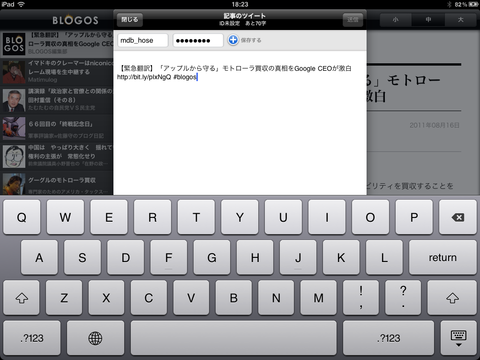
Task: Focus the mdb_hose username field
Action: [x=143, y=40]
